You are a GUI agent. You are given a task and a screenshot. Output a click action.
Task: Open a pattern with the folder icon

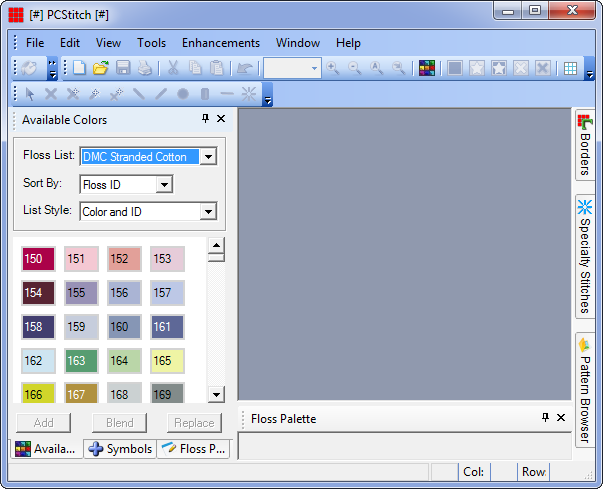[x=101, y=68]
